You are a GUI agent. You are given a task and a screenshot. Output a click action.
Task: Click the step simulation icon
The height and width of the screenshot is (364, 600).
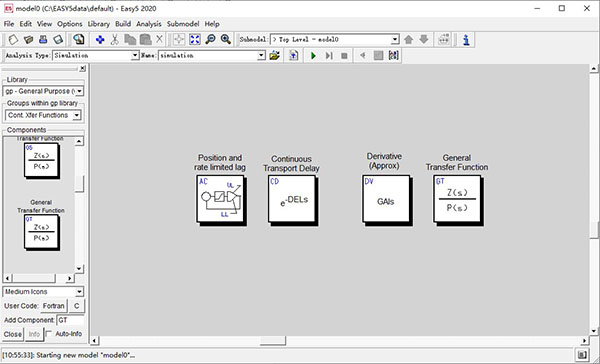(329, 56)
